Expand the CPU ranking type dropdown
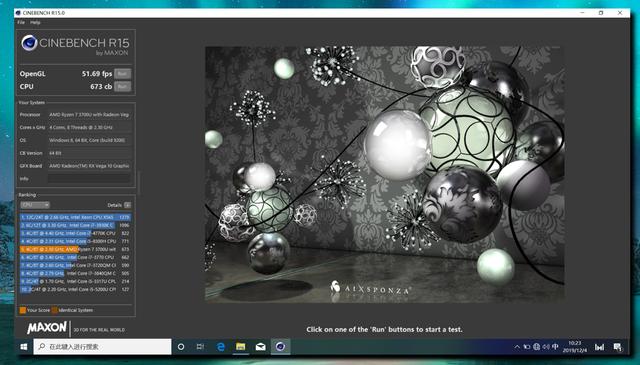The width and height of the screenshot is (640, 365). point(35,205)
